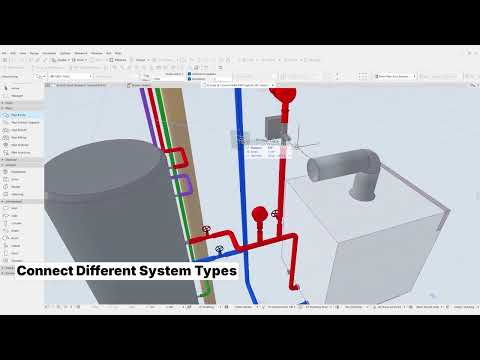Screen dimensions: 480x360
Task: Open the Help menu
Action: coord(118,53)
